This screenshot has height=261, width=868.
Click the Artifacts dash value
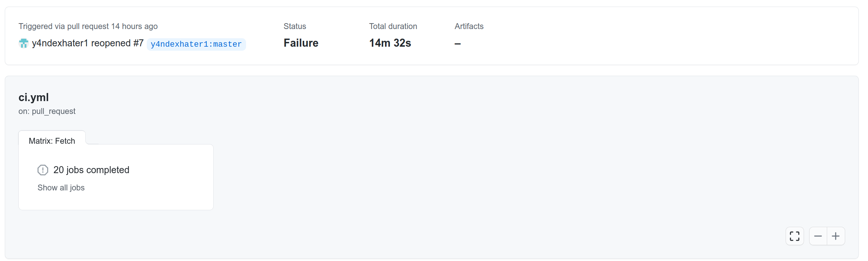click(458, 44)
